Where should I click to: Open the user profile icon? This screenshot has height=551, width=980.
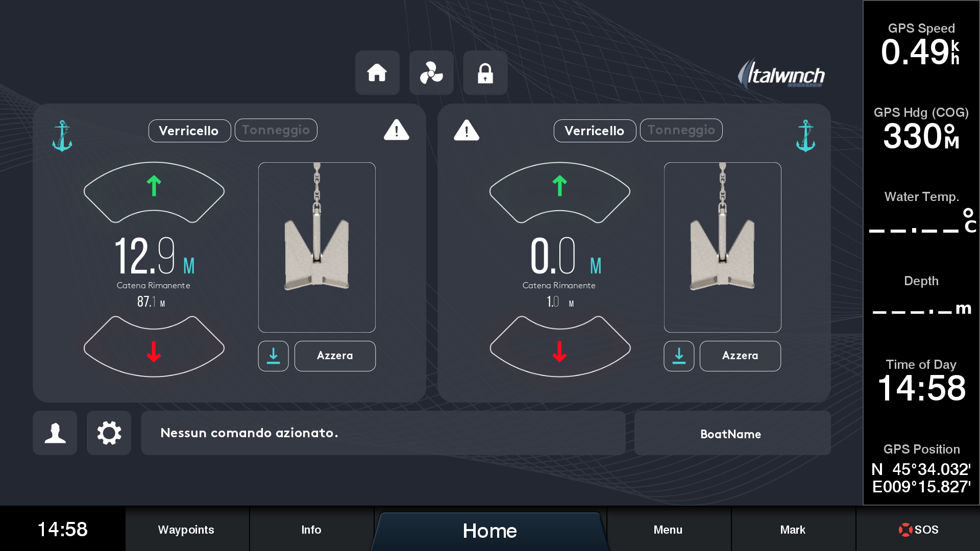pos(55,433)
